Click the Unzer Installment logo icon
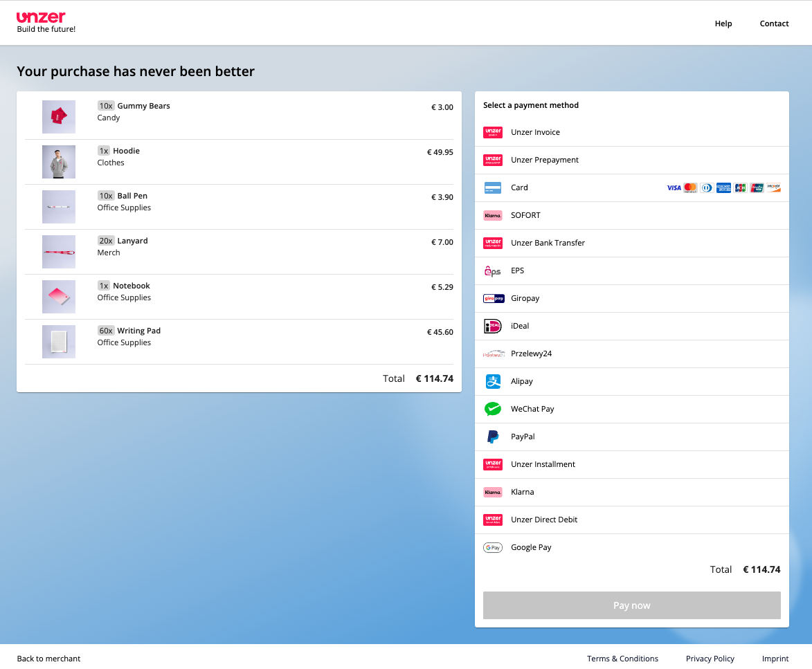The width and height of the screenshot is (812, 669). tap(492, 465)
